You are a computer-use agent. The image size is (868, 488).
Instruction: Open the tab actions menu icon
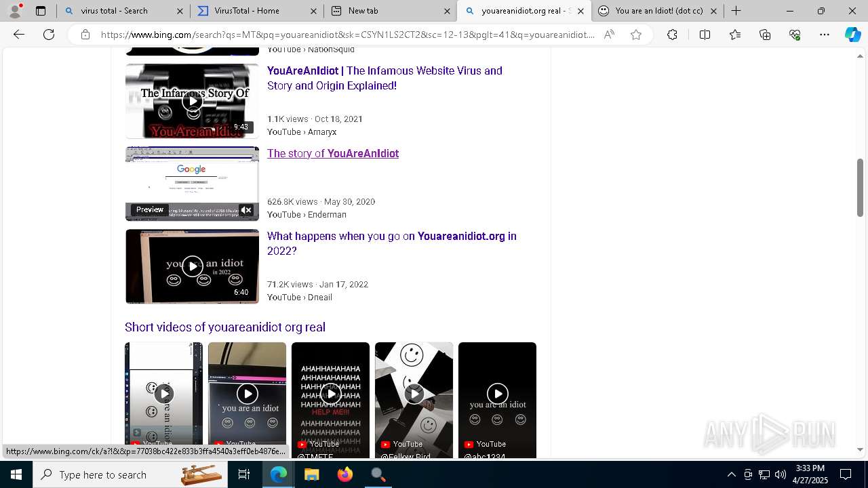41,11
